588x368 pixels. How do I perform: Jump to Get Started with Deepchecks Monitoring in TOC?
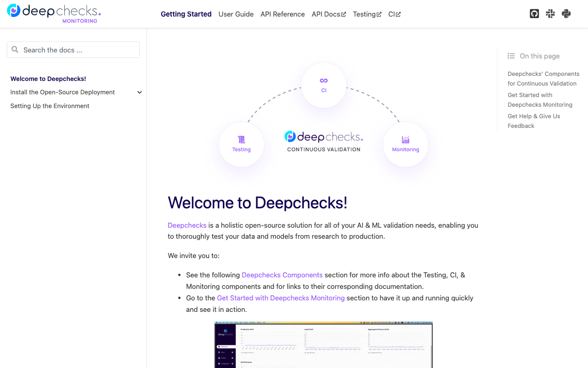540,100
